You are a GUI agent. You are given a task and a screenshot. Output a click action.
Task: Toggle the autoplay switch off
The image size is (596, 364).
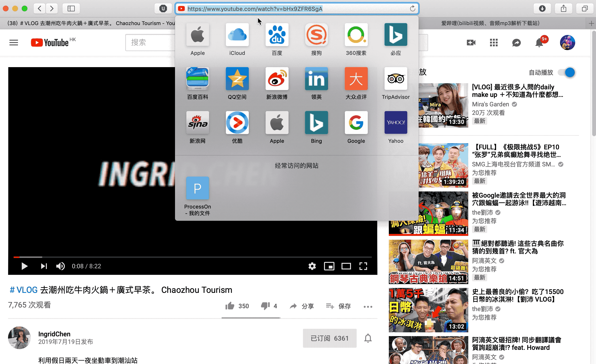(567, 73)
